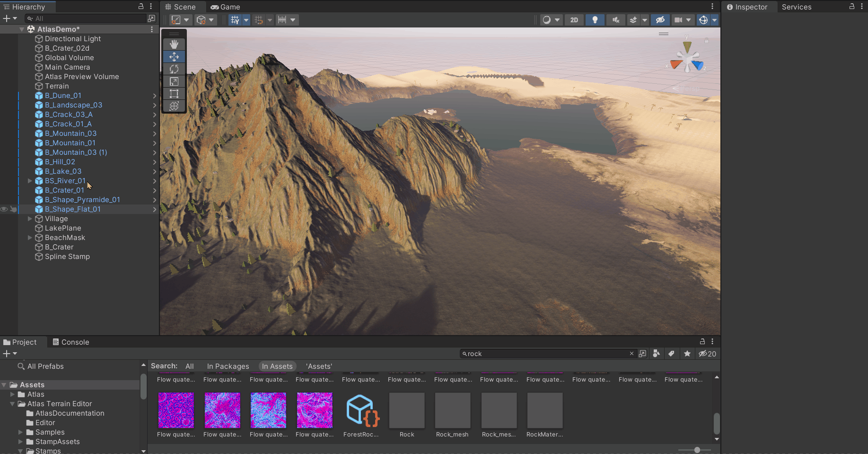The image size is (868, 454).
Task: Toggle 2D view mode in Scene
Action: [x=574, y=20]
